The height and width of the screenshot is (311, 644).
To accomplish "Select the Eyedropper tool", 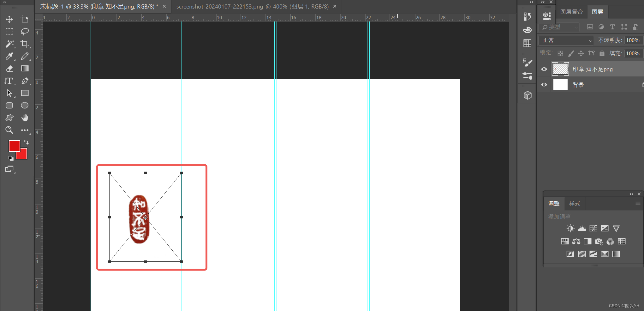I will pos(9,56).
